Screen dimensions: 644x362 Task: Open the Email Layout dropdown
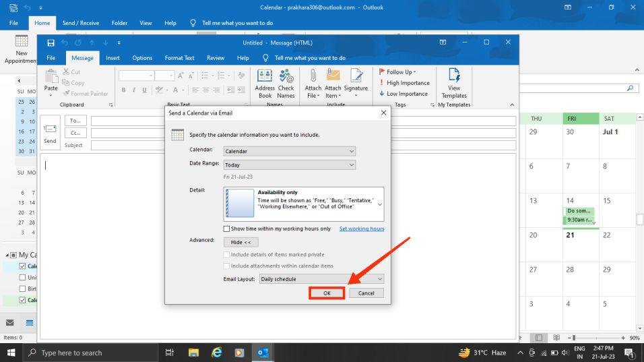[x=321, y=279]
